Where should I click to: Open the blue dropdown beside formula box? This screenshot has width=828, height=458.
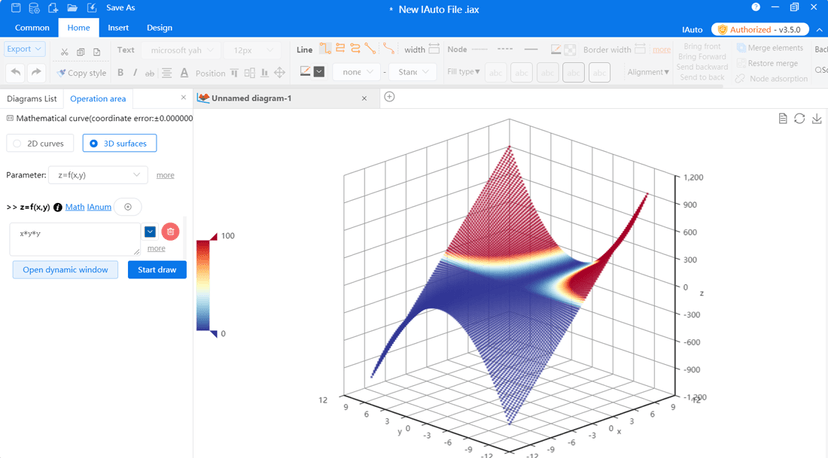coord(150,231)
